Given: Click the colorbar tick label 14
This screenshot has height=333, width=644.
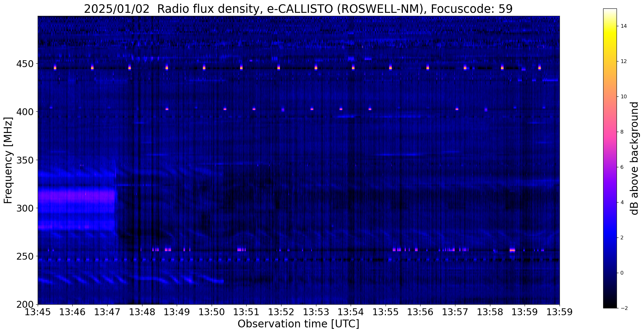Looking at the screenshot, I should (x=623, y=26).
